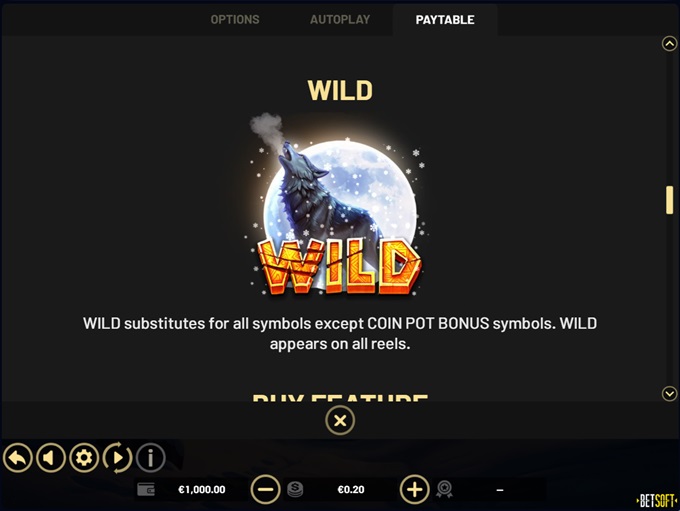
Task: Click the scroll down chevron arrow
Action: click(670, 393)
